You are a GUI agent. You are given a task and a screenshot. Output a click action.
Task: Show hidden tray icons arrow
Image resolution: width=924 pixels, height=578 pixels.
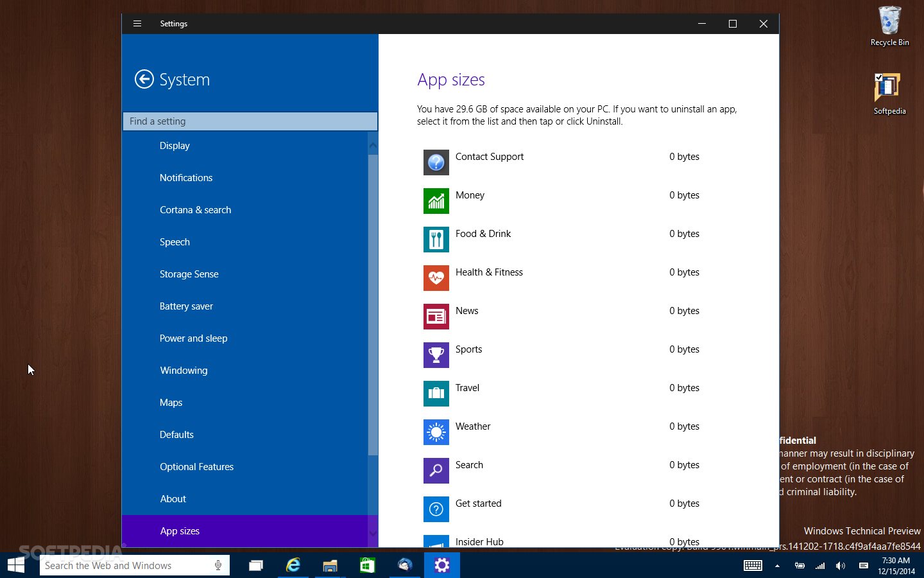pyautogui.click(x=777, y=566)
